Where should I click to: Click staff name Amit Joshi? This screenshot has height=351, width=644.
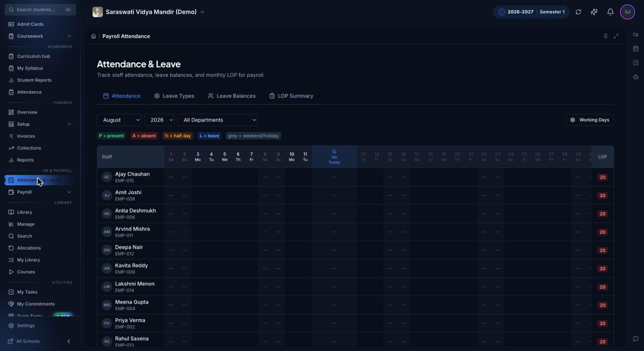tap(128, 193)
